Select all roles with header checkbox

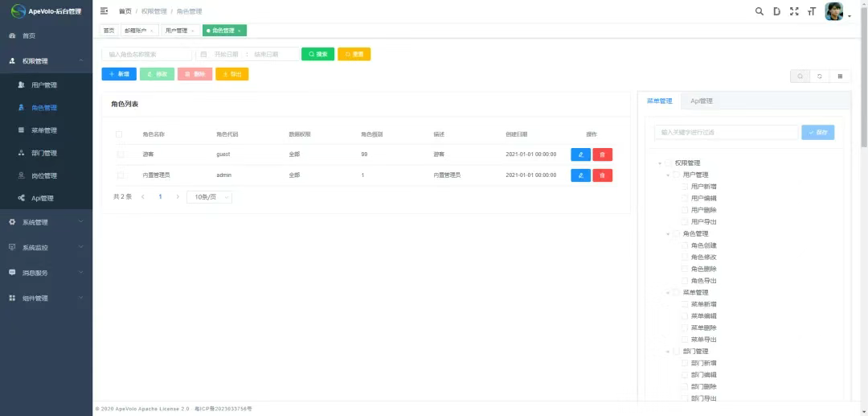[x=119, y=134]
